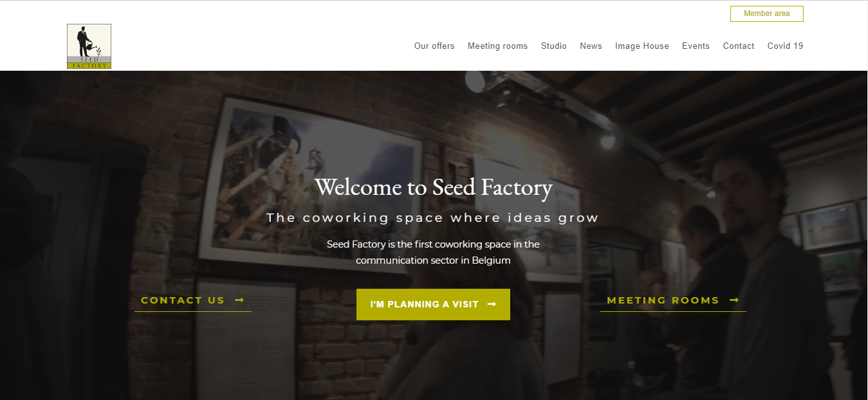Viewport: 868px width, 400px height.
Task: Open the Our offers menu item
Action: [434, 46]
